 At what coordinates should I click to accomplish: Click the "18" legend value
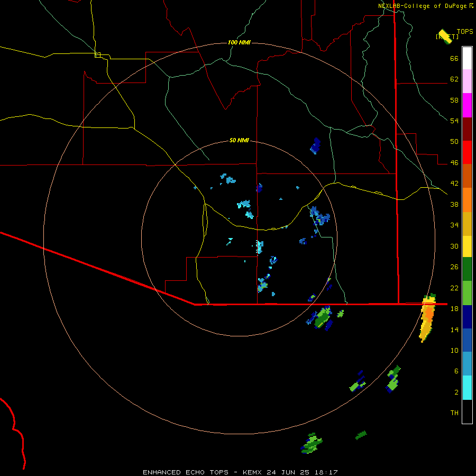[454, 308]
